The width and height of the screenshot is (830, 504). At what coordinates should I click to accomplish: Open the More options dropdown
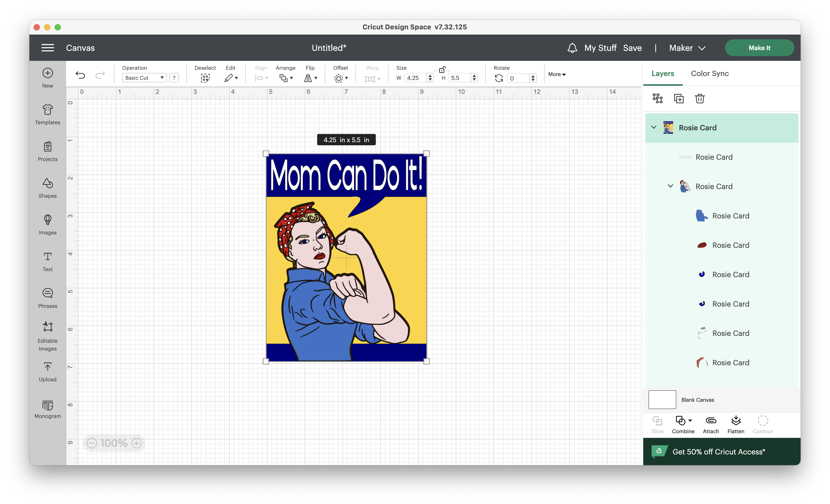[556, 74]
